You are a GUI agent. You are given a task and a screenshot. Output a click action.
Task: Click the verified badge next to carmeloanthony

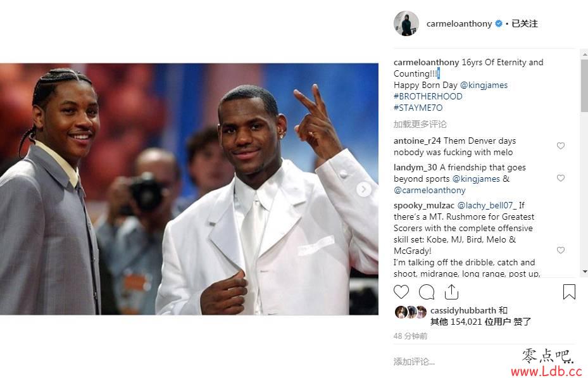pos(499,23)
